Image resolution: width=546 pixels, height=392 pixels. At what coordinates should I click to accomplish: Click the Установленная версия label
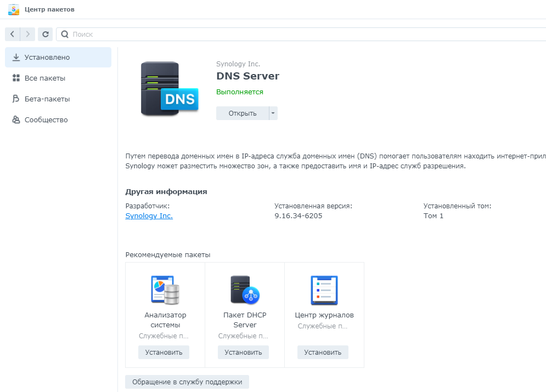click(313, 206)
